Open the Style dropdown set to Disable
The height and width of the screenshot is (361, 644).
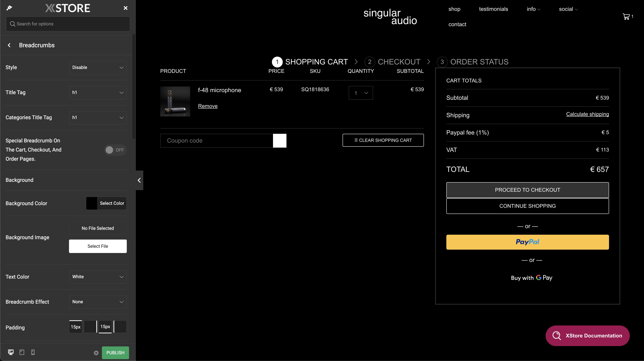pos(98,67)
